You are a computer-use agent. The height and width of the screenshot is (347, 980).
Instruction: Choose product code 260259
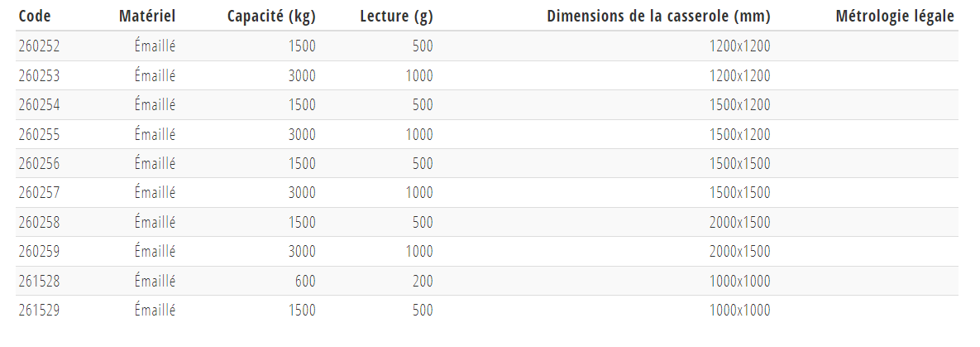click(39, 252)
